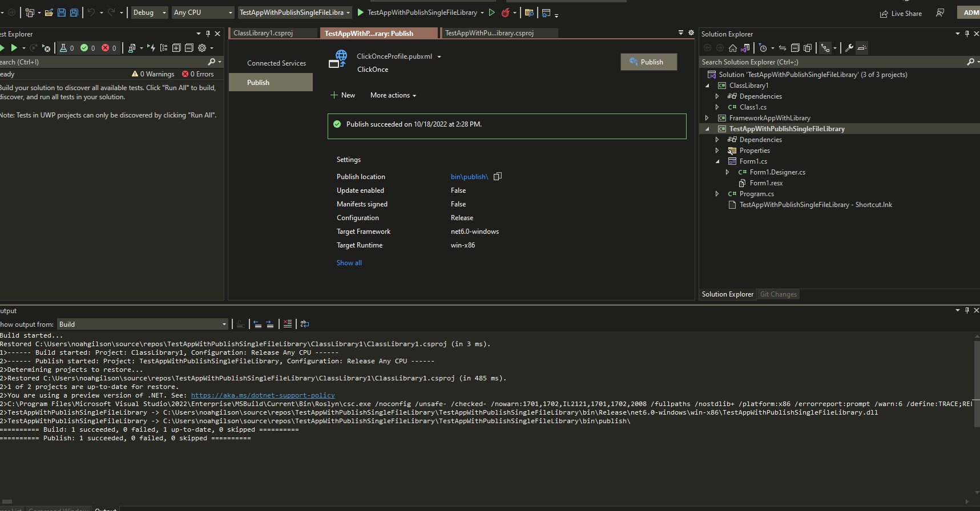Collapse all tests with minus box icon
The image size is (980, 511).
[x=189, y=48]
